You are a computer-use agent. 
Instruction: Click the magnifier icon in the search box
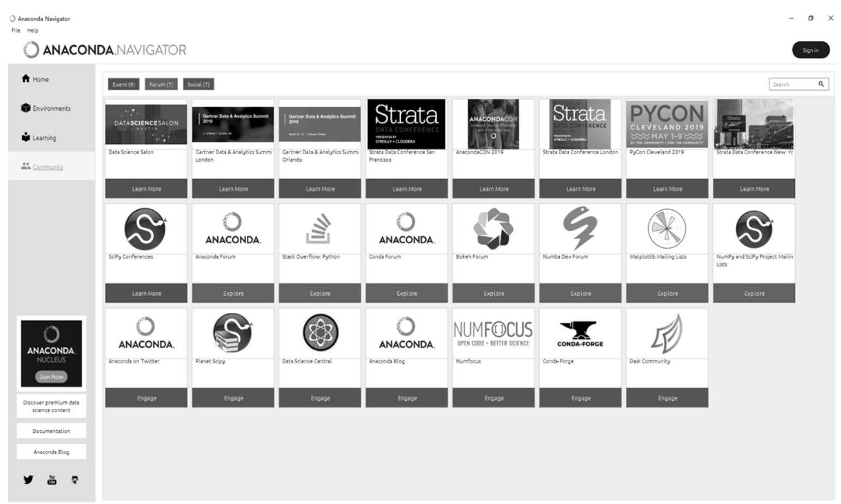point(821,84)
